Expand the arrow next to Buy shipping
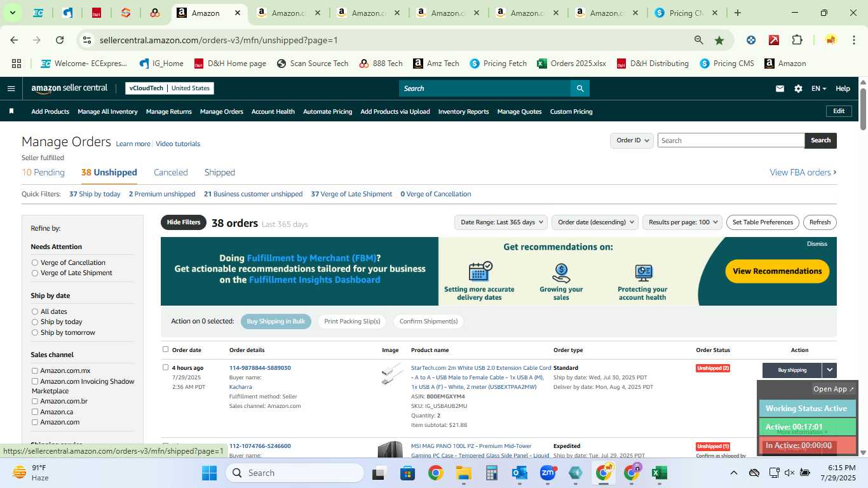Viewport: 868px width, 488px height. click(829, 370)
